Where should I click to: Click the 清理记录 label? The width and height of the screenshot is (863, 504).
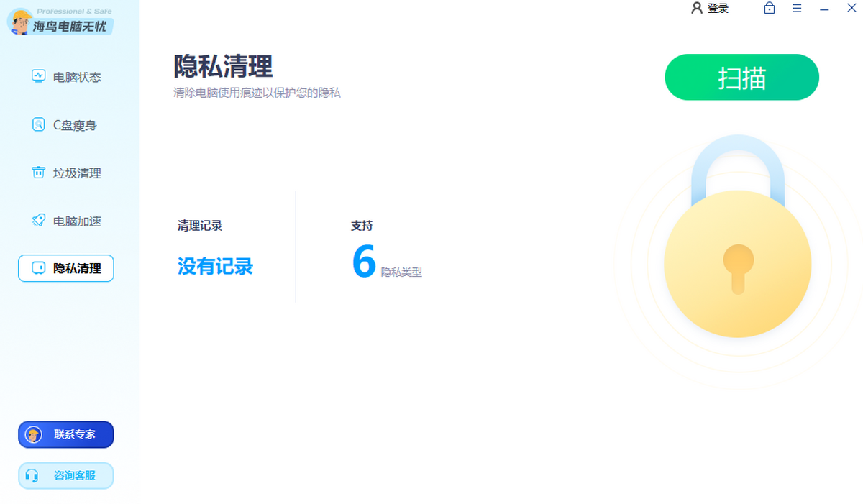(x=200, y=226)
